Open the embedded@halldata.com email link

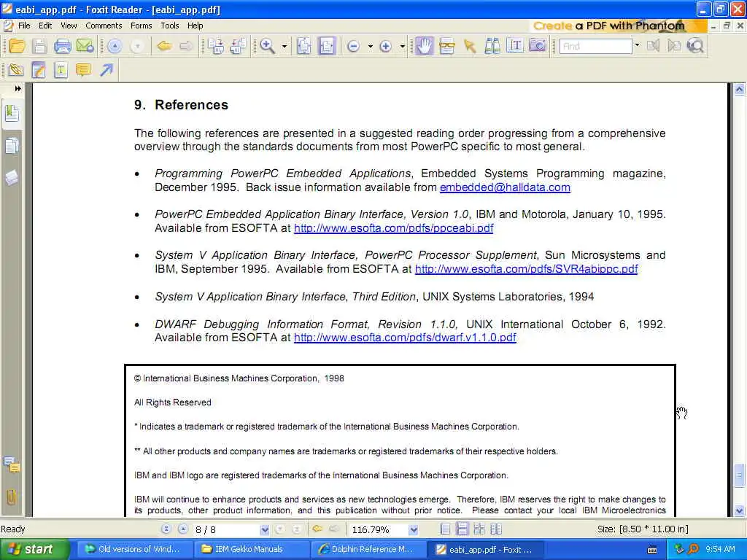click(x=505, y=187)
